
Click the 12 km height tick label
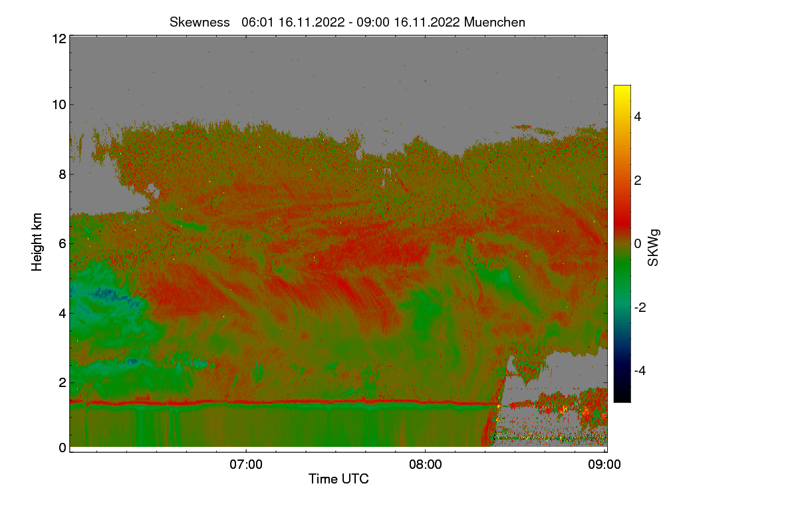pyautogui.click(x=59, y=39)
